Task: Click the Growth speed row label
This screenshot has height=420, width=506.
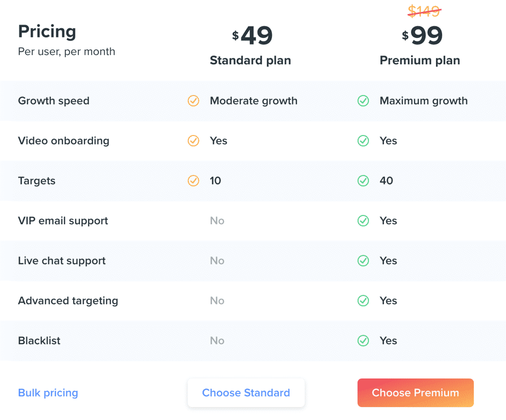Action: [53, 101]
